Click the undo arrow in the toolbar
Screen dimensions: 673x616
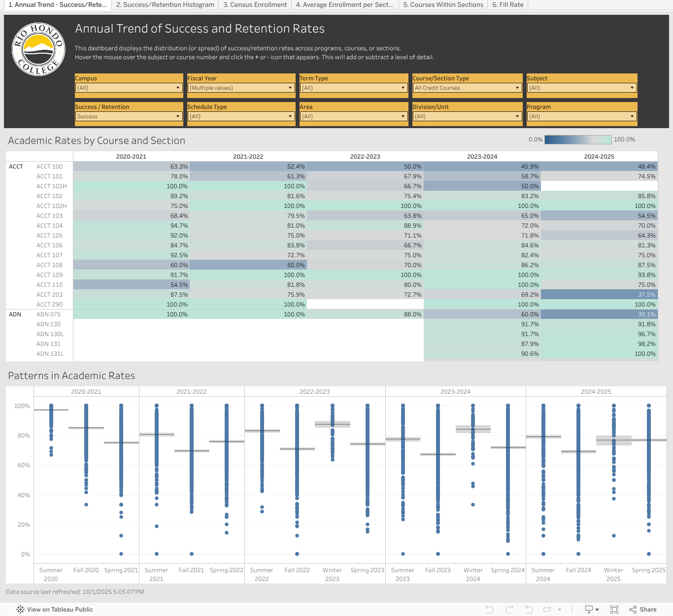tap(489, 610)
